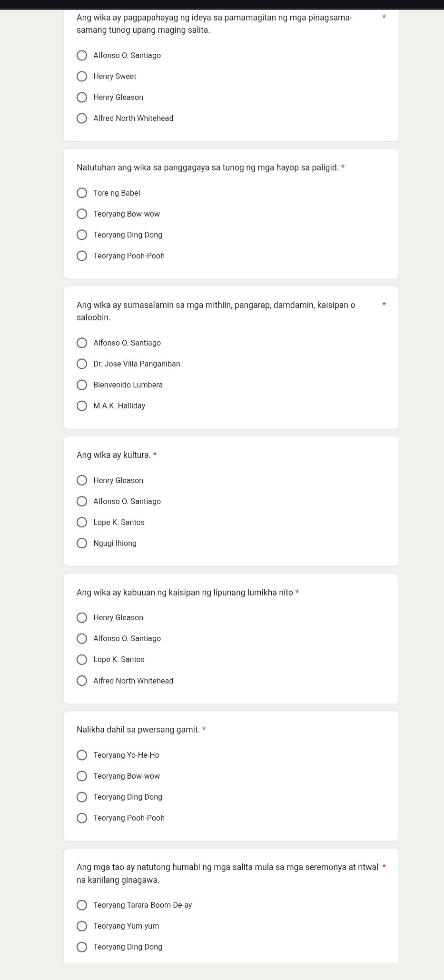Mark M.A.K. Halliday as the answer
This screenshot has width=444, height=980.
(82, 406)
